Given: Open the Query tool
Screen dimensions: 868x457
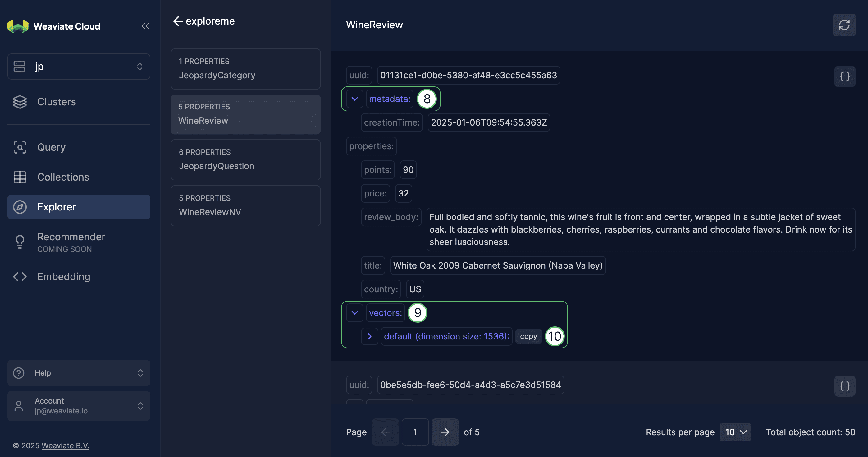Looking at the screenshot, I should [79, 147].
